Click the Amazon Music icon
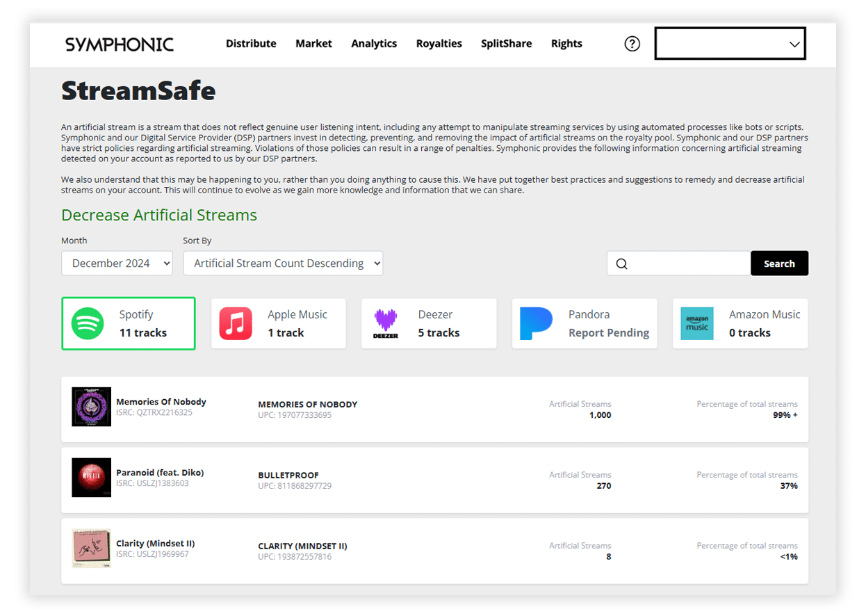Screen dimensions: 866x616 (x=697, y=323)
